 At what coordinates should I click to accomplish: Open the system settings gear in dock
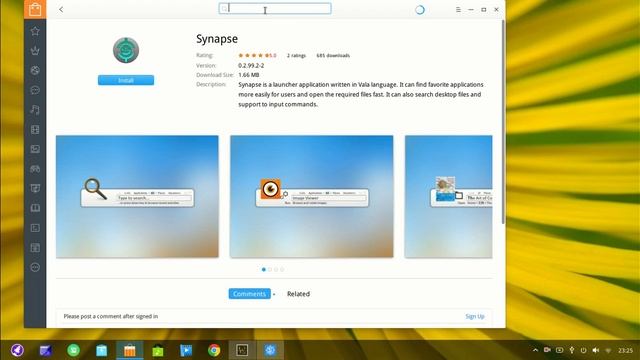tap(270, 350)
